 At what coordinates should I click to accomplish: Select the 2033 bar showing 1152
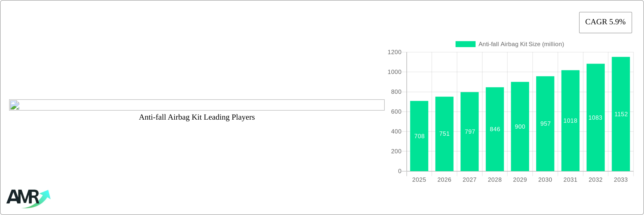(621, 114)
